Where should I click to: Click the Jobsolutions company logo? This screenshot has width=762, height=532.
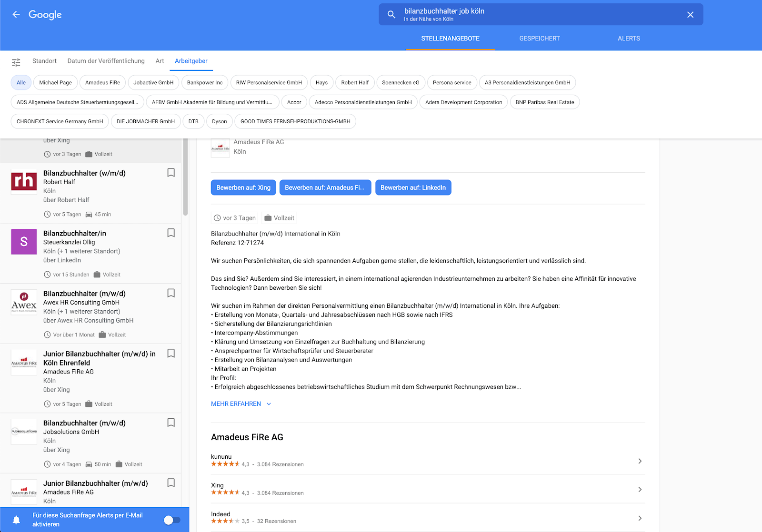pos(24,431)
